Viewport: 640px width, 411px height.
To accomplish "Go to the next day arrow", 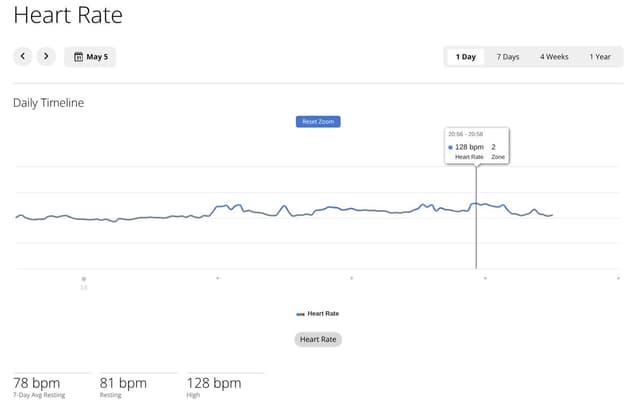I will coord(45,57).
